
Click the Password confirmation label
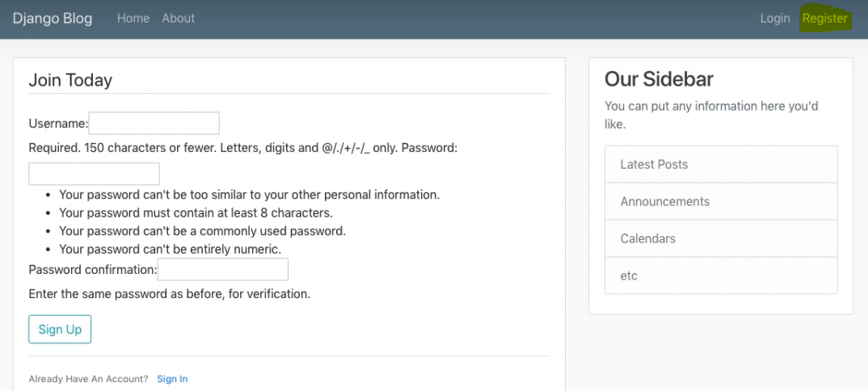pyautogui.click(x=92, y=270)
